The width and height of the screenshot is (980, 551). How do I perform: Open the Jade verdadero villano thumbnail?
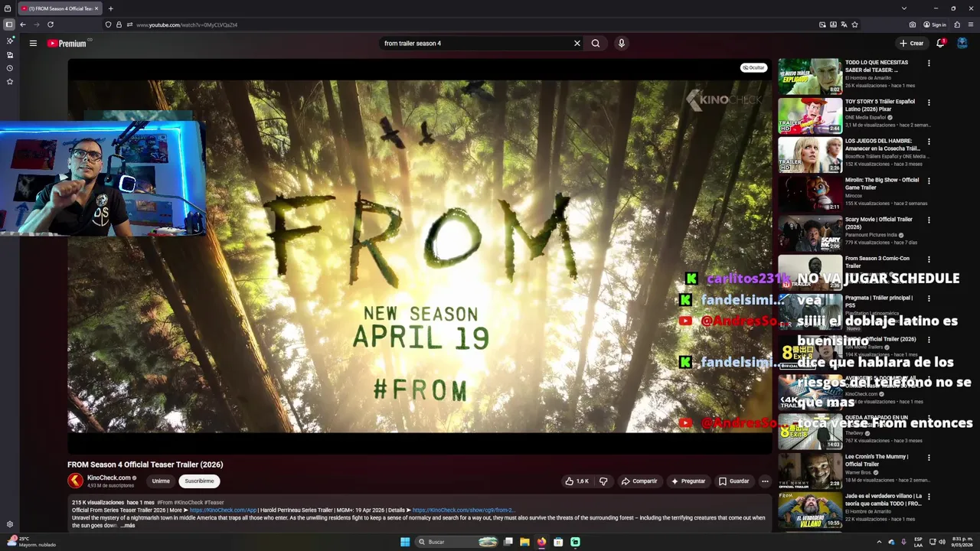click(810, 510)
